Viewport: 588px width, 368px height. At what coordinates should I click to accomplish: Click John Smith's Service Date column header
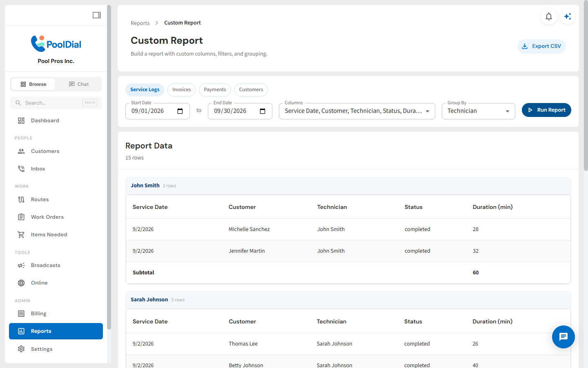[150, 207]
